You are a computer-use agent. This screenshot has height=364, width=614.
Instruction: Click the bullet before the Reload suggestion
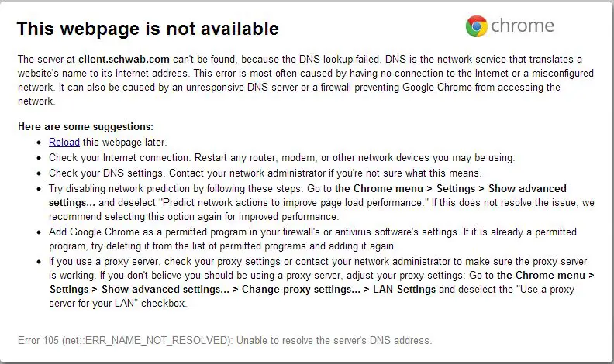[39, 143]
